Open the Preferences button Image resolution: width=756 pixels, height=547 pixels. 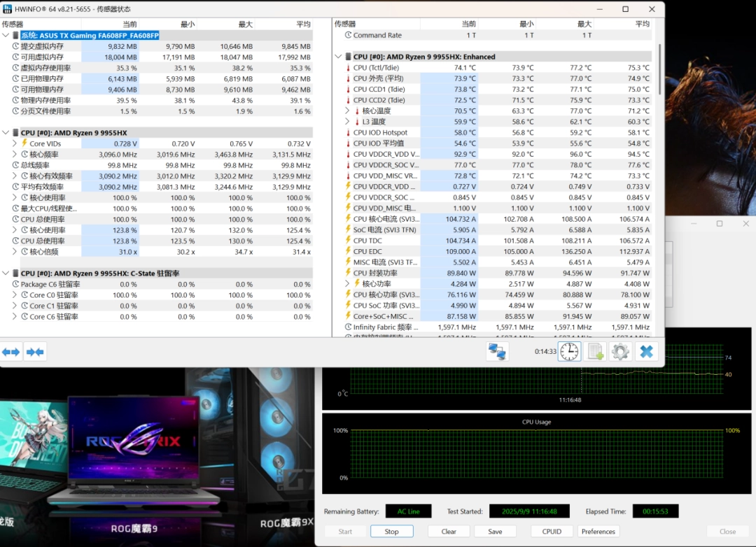click(x=598, y=532)
